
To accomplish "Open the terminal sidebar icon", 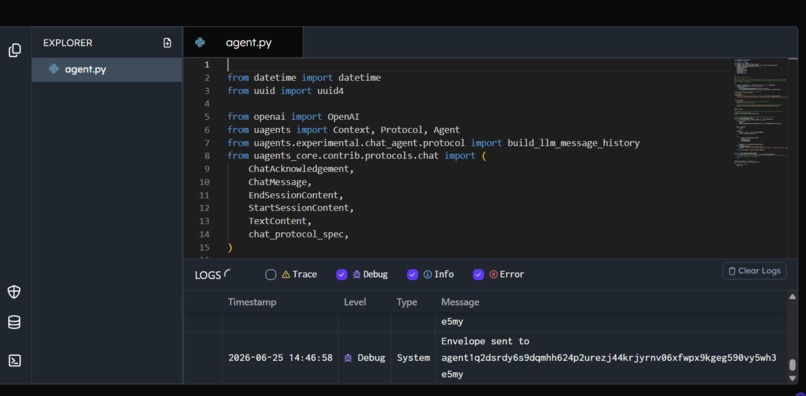I will click(x=14, y=361).
